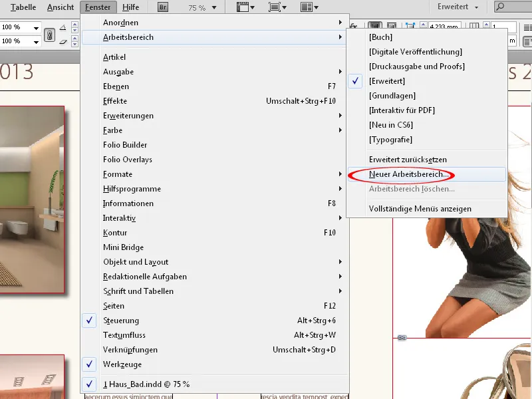
Task: Click the rotation angle icon
Action: click(x=63, y=28)
